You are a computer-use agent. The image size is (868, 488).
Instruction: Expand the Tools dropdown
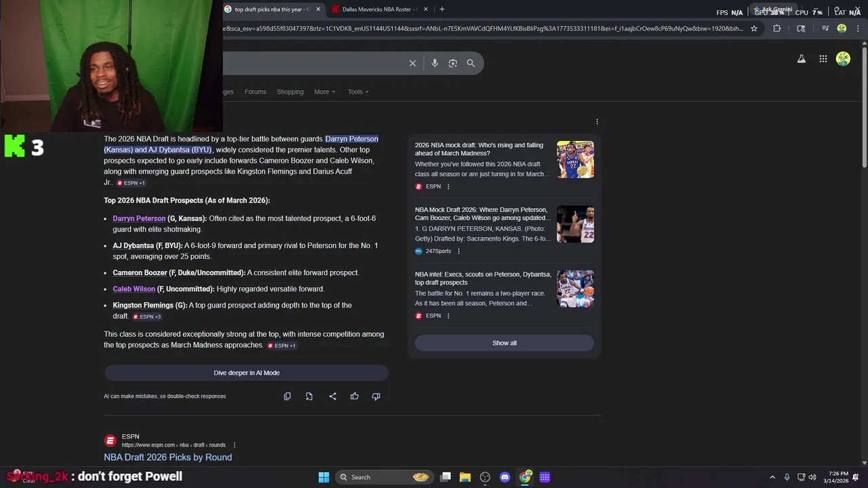pos(358,92)
